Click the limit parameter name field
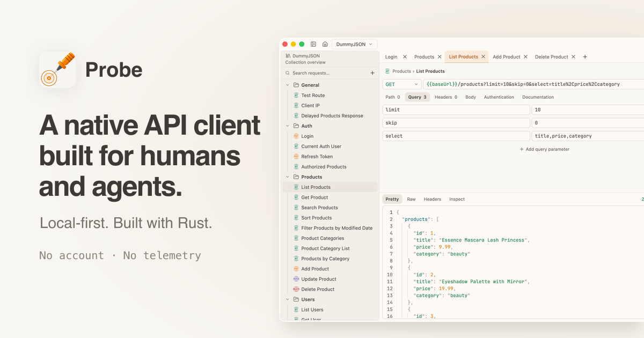This screenshot has width=644, height=338. (456, 109)
